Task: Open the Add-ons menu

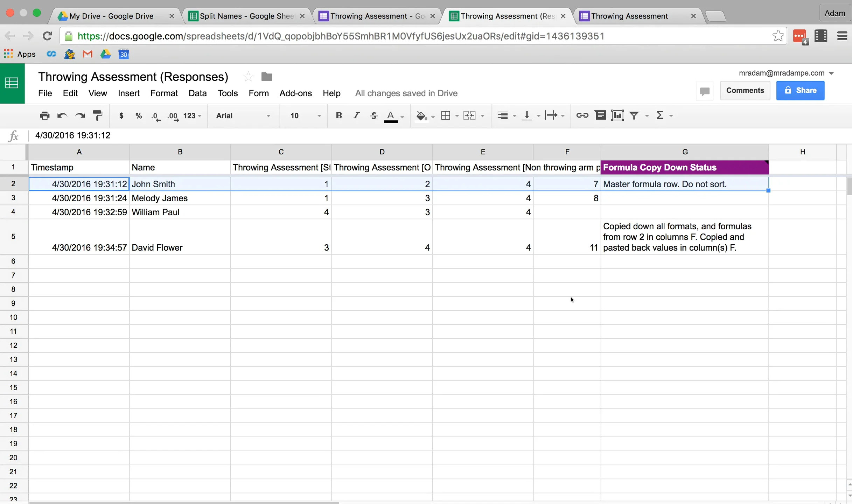Action: [295, 93]
